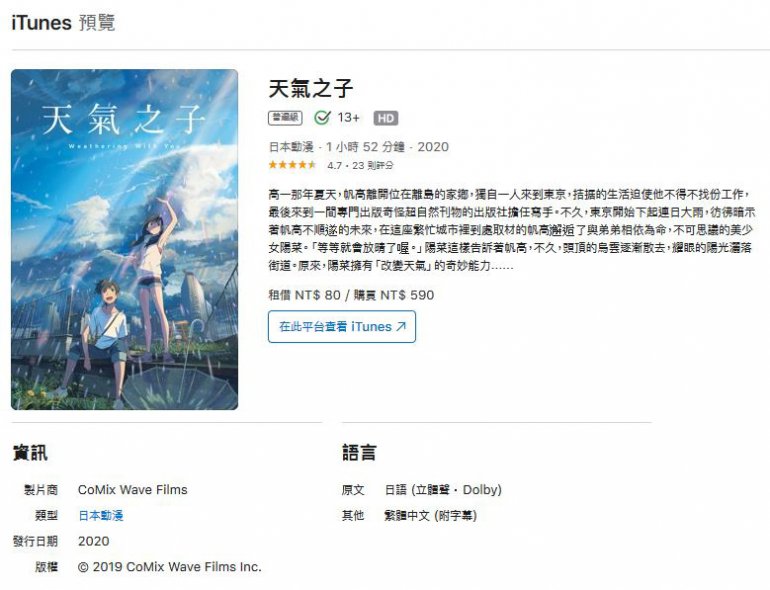Image resolution: width=770 pixels, height=590 pixels.
Task: Click the 天氣之子 movie title heading
Action: (x=310, y=89)
